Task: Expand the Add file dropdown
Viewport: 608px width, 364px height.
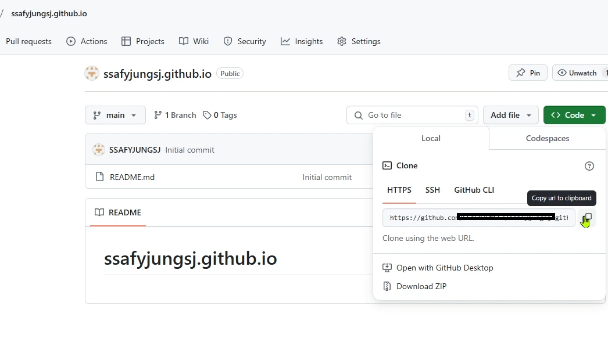Action: pos(511,115)
